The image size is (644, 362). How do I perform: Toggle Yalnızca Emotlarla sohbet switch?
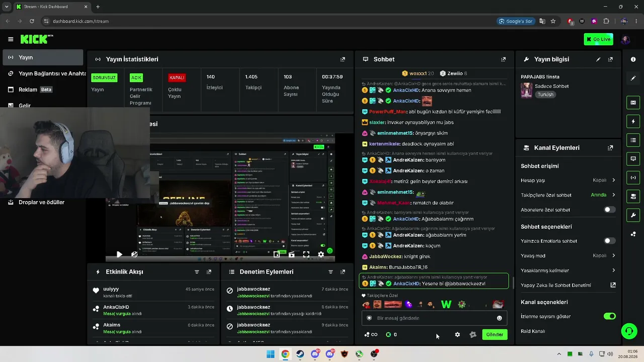point(609,241)
